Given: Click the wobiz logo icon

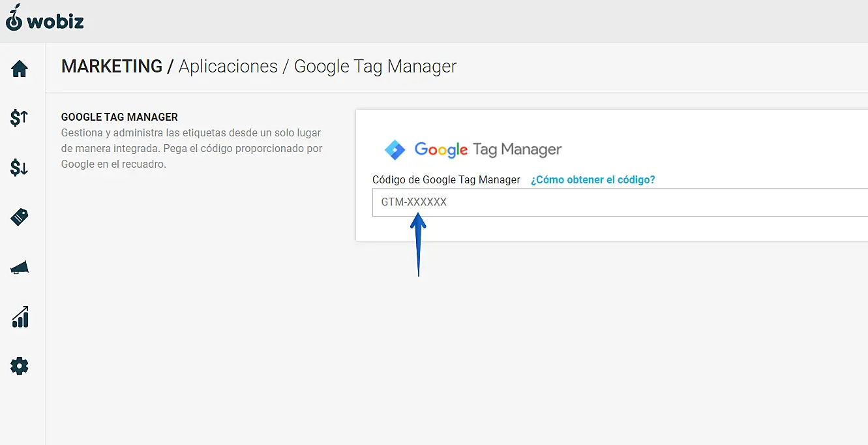Looking at the screenshot, I should tap(14, 18).
